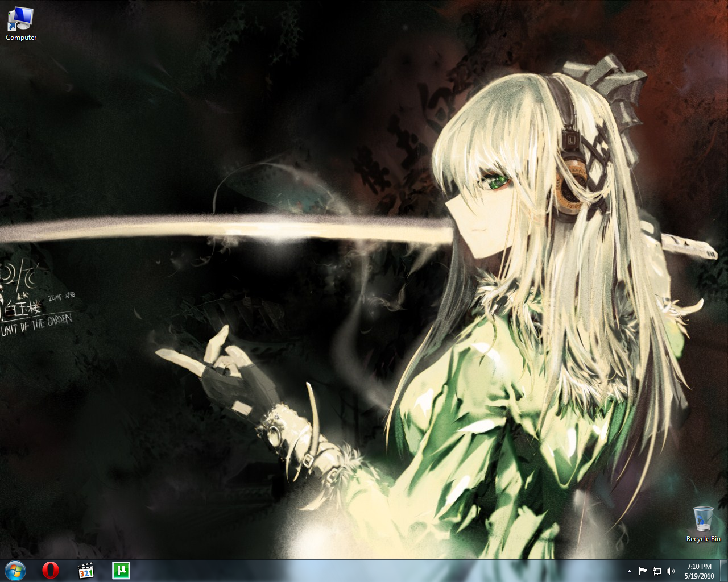Open the clock showing 7:10 PM

pyautogui.click(x=699, y=571)
